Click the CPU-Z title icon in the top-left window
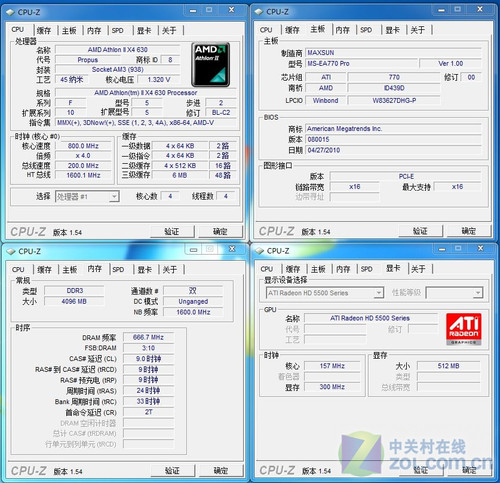Viewport: 500px width, 483px height. [10, 12]
